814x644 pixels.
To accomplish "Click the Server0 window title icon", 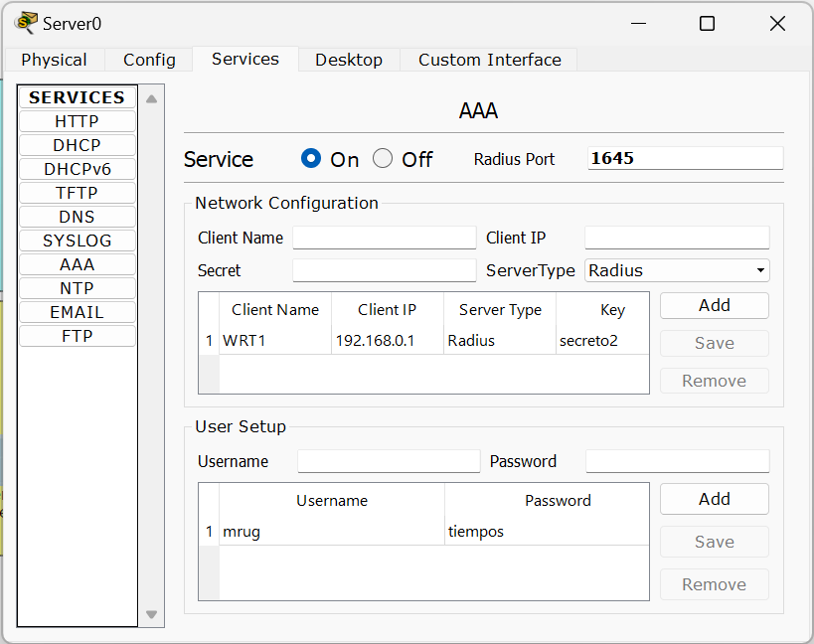I will (x=26, y=23).
